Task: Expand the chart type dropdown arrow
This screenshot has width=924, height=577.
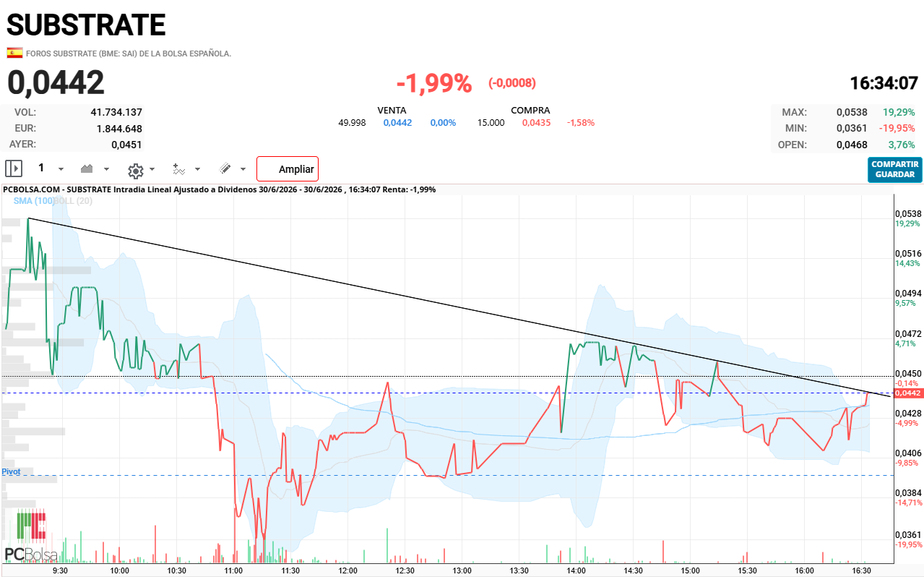Action: pyautogui.click(x=107, y=169)
